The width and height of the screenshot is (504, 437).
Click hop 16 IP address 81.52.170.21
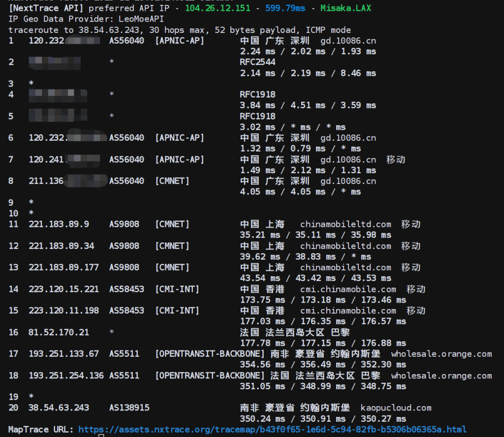(59, 333)
